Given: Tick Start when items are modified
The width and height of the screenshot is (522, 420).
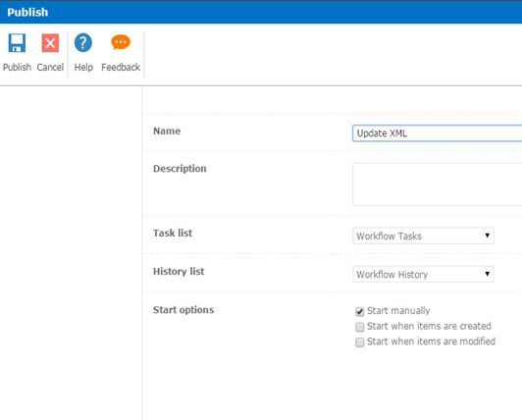Looking at the screenshot, I should point(359,342).
